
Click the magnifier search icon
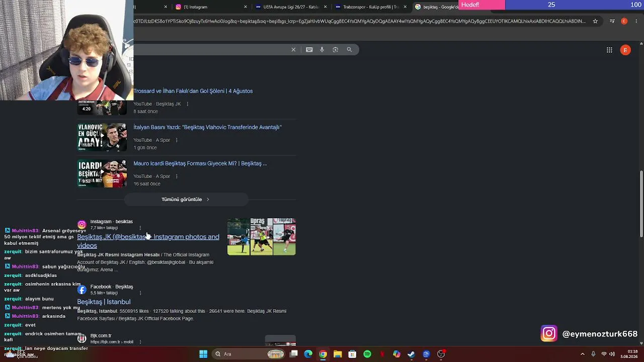click(x=349, y=49)
